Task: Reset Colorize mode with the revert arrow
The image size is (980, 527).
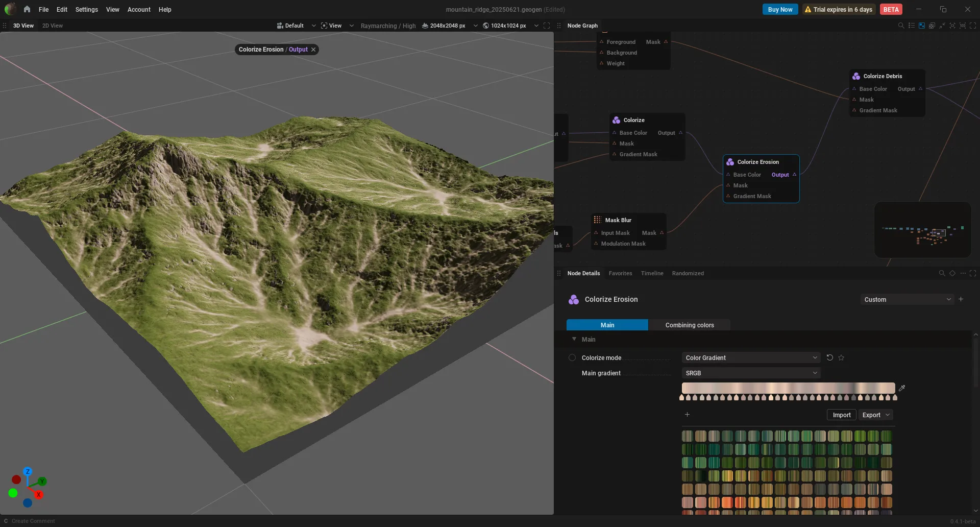Action: click(830, 357)
